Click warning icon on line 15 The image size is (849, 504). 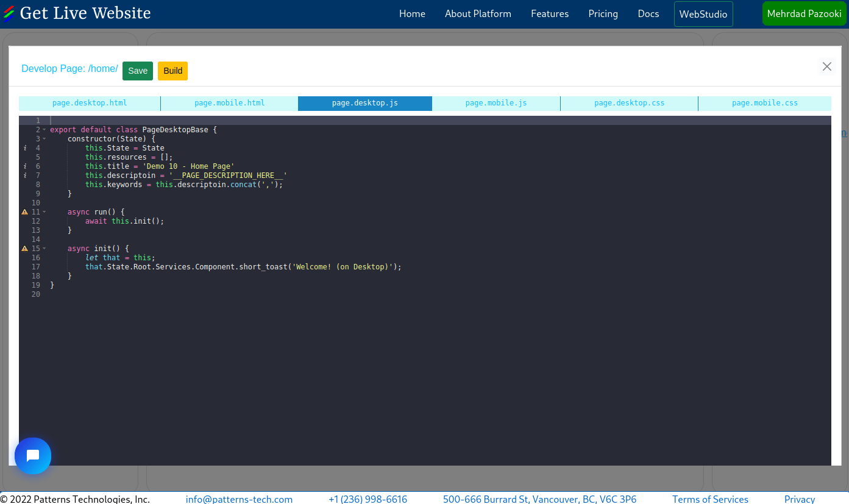(25, 249)
